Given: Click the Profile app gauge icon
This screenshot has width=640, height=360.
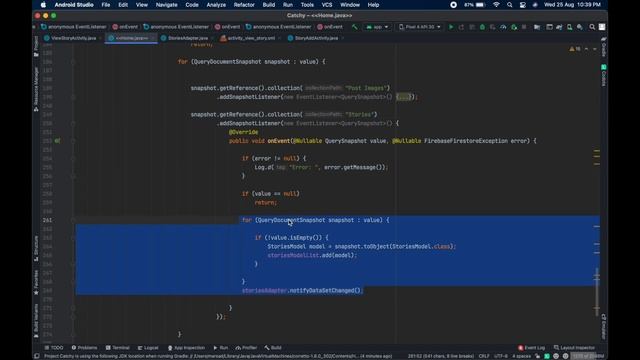Looking at the screenshot, I should [x=503, y=27].
